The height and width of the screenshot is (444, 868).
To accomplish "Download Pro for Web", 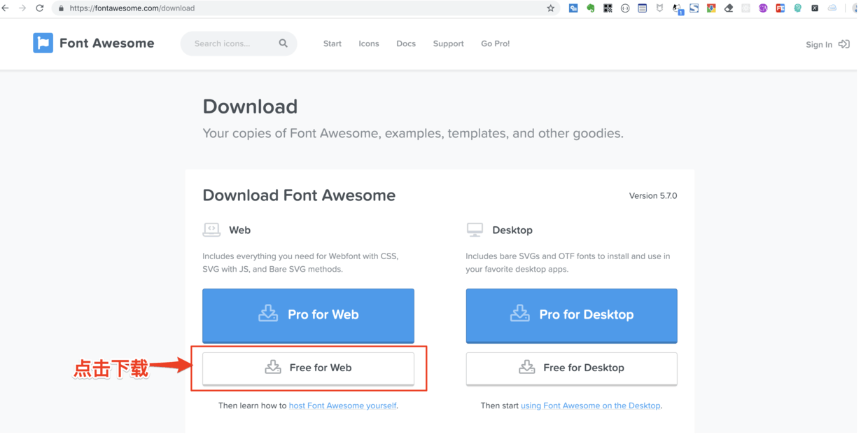I will [309, 315].
